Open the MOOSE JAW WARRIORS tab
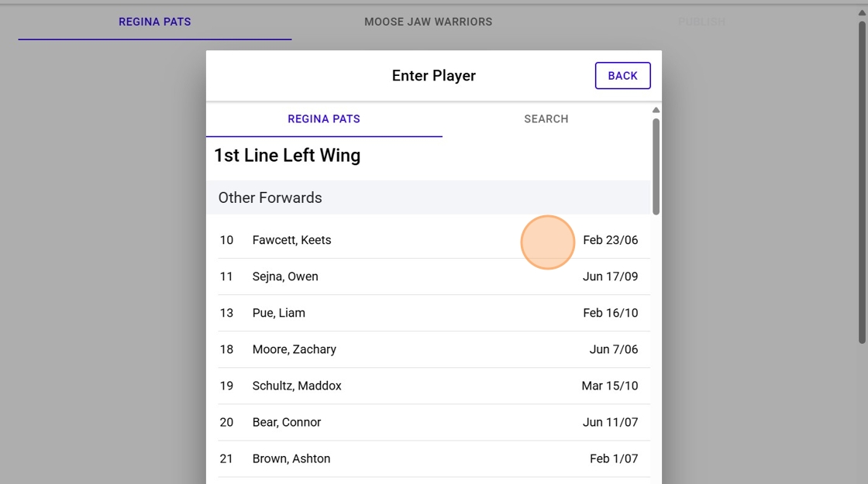Viewport: 868px width, 484px height. [x=428, y=22]
